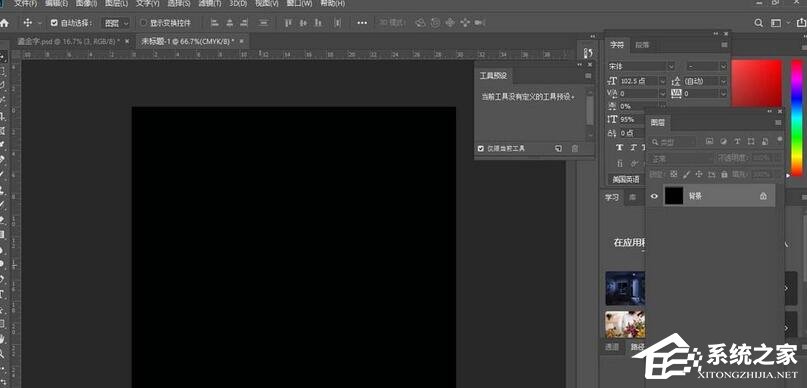Open the 工具预设 panel menu icon

(x=588, y=76)
